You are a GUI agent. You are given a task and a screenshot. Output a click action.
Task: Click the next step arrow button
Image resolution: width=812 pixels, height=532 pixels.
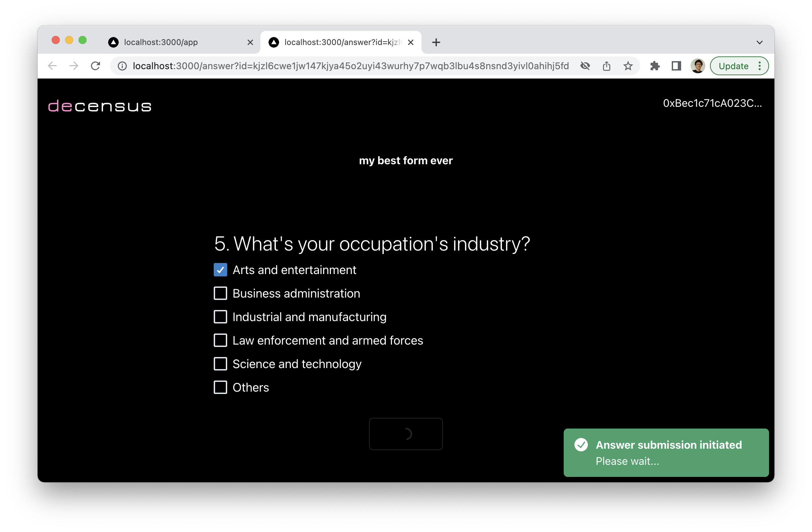point(406,434)
